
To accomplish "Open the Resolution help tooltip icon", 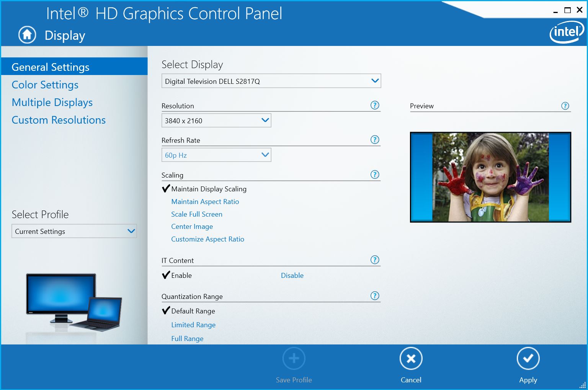I will click(x=375, y=105).
